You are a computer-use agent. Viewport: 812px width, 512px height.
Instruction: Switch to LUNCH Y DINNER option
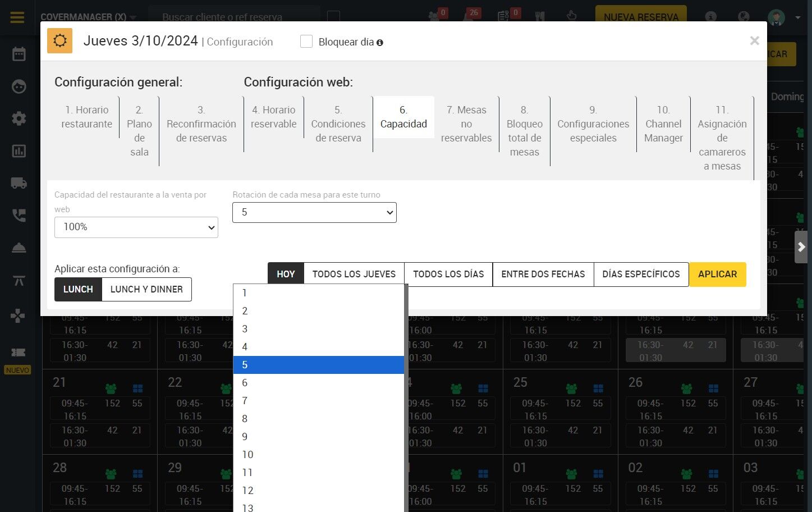[x=146, y=289]
